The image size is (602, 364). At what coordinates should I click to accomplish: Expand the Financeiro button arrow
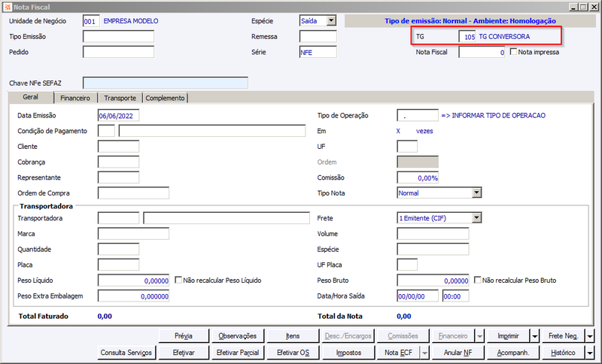(x=479, y=336)
